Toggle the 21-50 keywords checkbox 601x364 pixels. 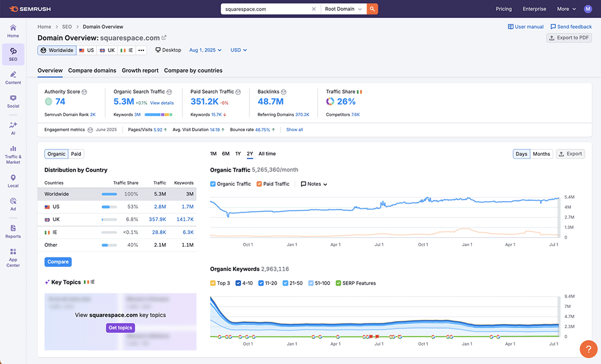(285, 283)
